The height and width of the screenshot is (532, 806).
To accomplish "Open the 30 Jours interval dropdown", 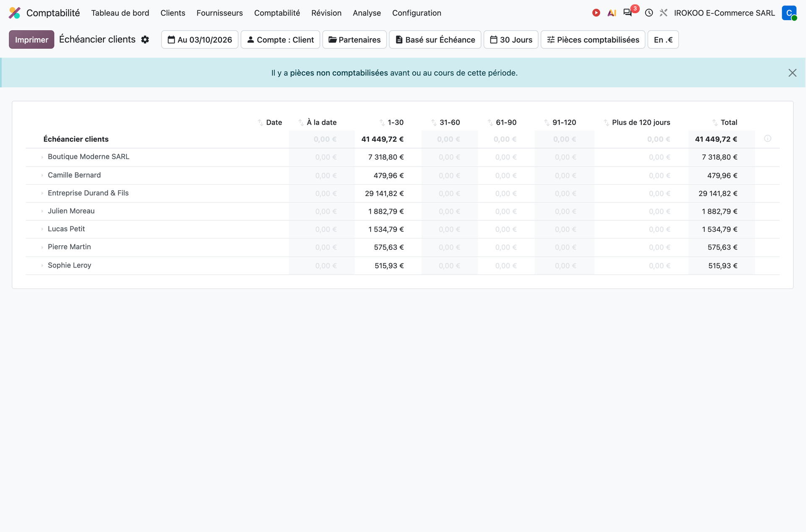I will (x=511, y=39).
